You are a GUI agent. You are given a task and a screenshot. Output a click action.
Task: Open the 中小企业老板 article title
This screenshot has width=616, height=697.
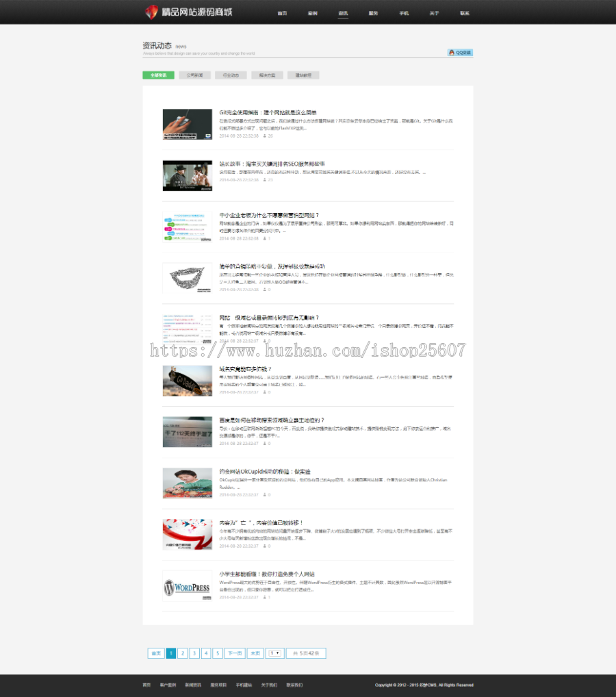[269, 215]
